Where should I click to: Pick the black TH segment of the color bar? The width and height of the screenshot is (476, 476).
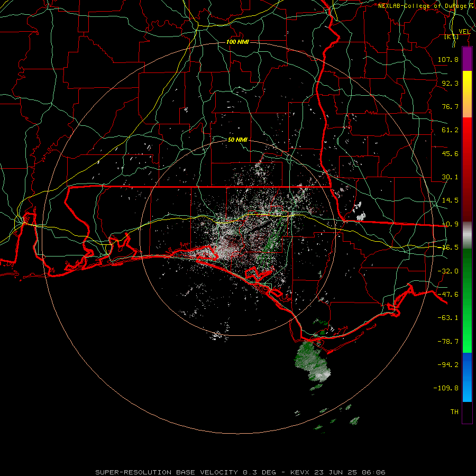click(x=467, y=412)
